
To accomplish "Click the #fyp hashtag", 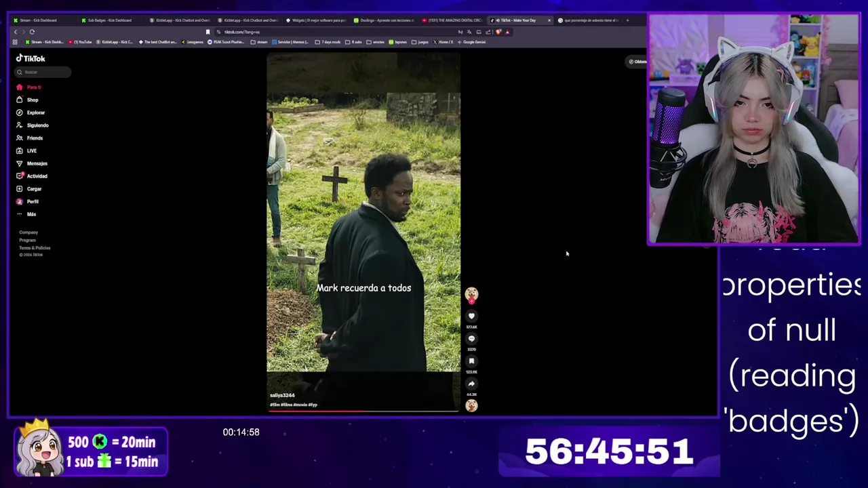I will point(313,405).
